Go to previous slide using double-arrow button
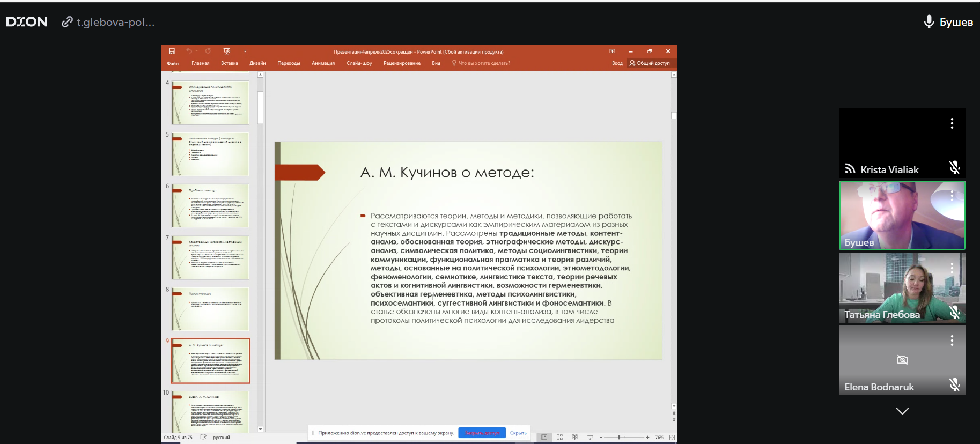 (674, 413)
